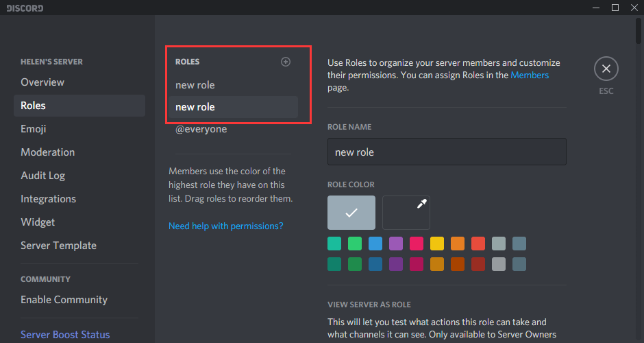Open the Server Template section
This screenshot has height=343, width=644.
coord(59,246)
